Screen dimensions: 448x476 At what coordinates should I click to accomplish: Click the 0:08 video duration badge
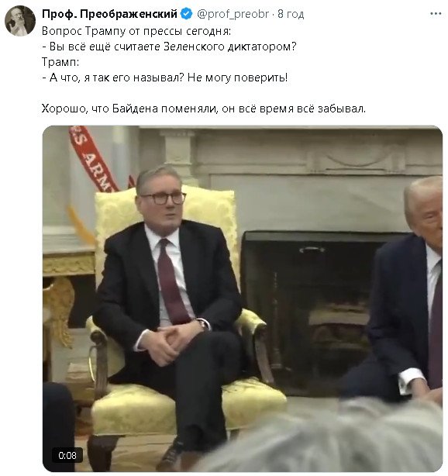pos(67,455)
